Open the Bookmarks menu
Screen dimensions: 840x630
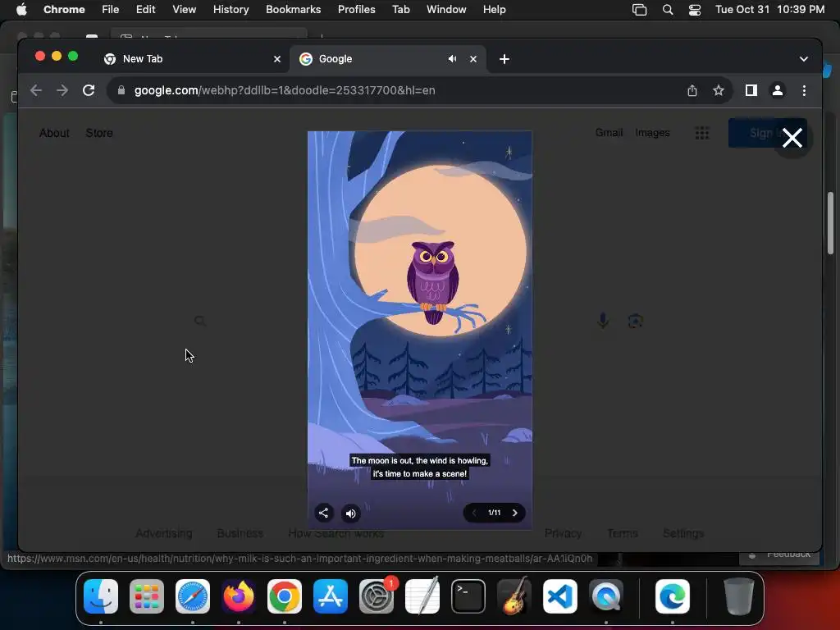pos(293,10)
